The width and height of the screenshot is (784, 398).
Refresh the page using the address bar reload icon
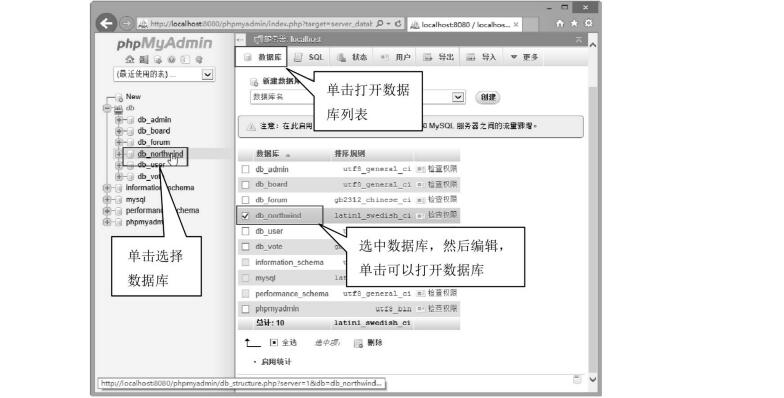[x=398, y=24]
